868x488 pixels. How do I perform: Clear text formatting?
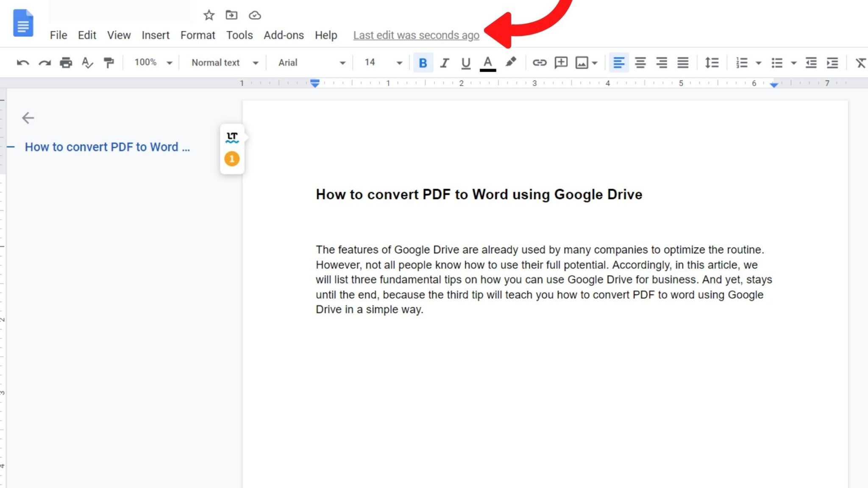coord(860,63)
